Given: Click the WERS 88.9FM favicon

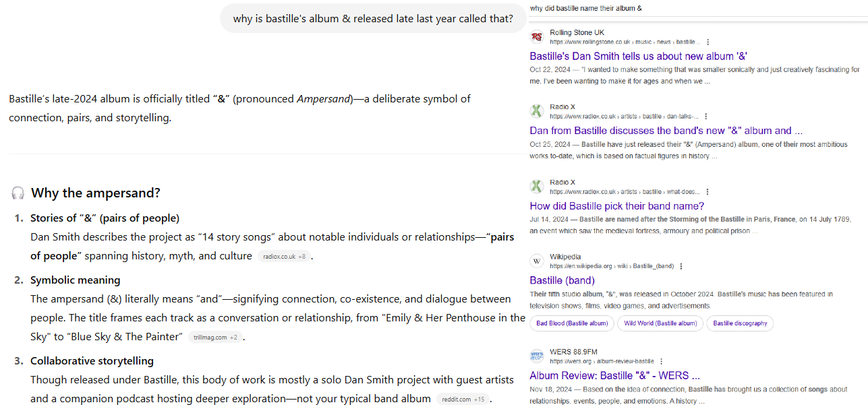Looking at the screenshot, I should pos(537,356).
